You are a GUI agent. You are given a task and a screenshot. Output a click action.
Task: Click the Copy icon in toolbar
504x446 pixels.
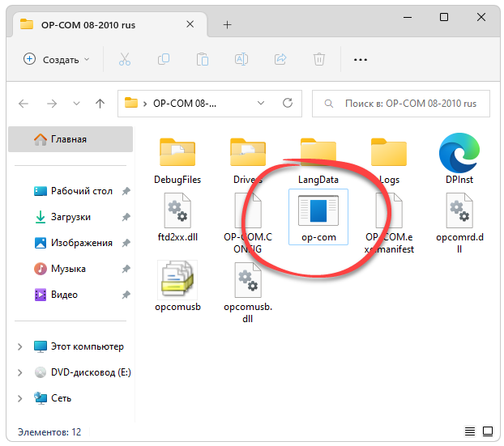click(x=164, y=59)
